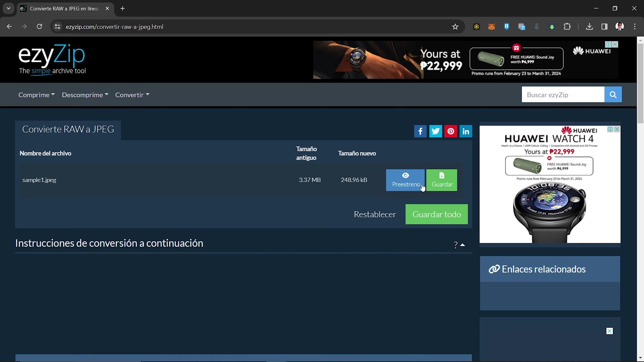Share on Pinterest icon
This screenshot has height=362, width=644.
(x=451, y=131)
